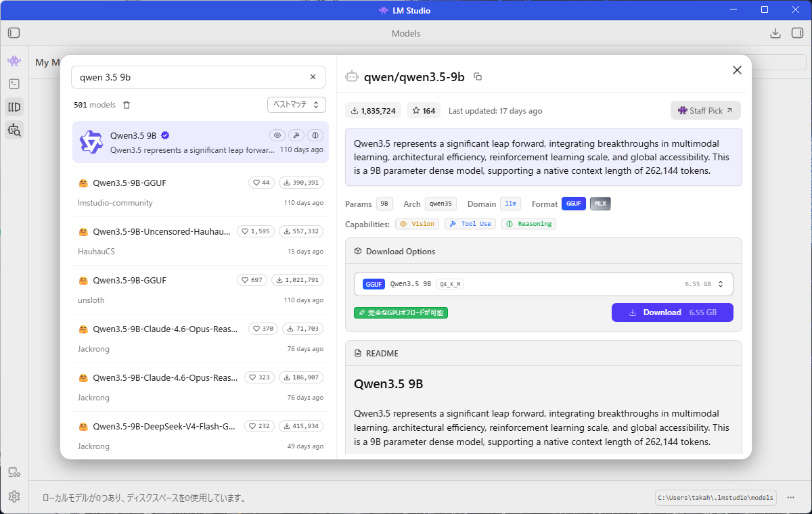Open the Developer terminal section
This screenshot has width=812, height=514.
coord(14,84)
